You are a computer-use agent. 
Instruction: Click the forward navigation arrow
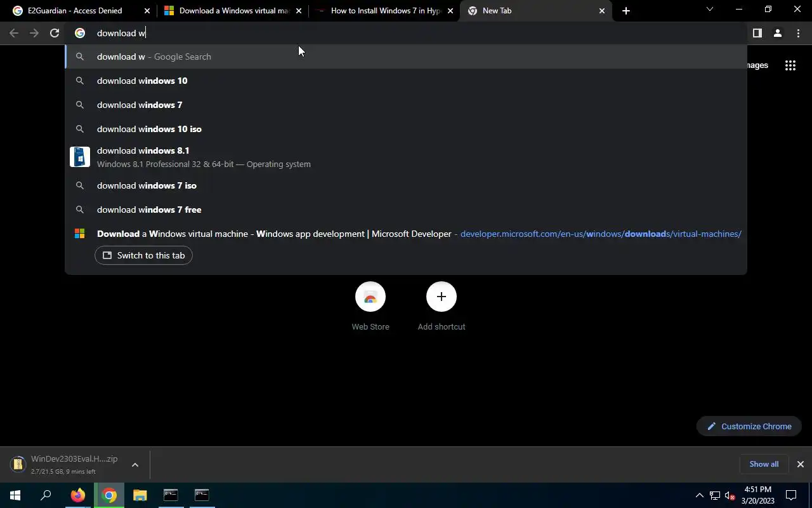point(34,33)
